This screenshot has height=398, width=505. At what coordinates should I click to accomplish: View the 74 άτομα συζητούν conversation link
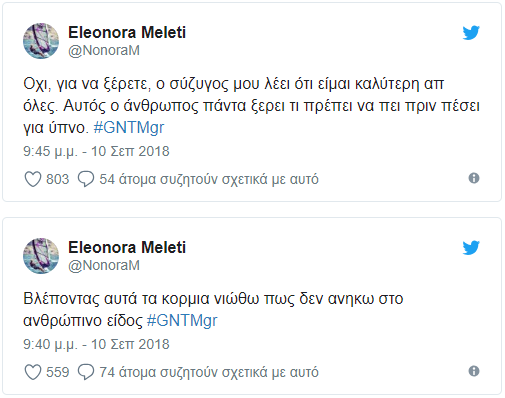[209, 372]
